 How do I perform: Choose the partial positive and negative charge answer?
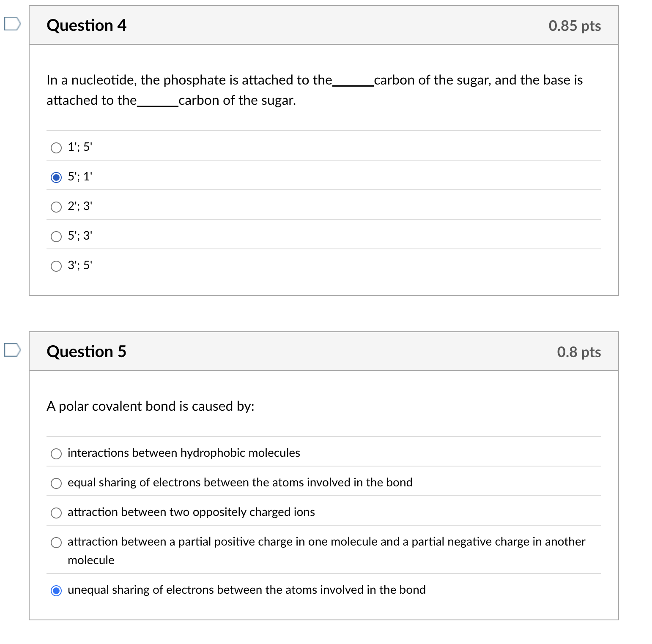56,542
